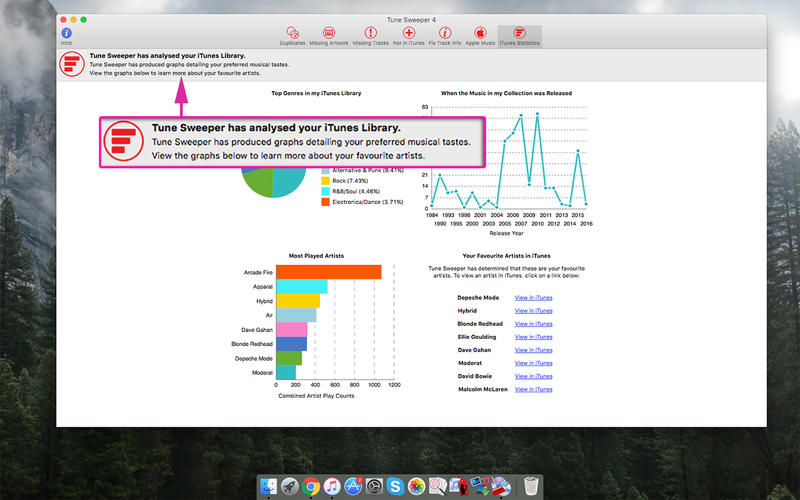Select the light blue Air bar
This screenshot has width=800, height=500.
tap(296, 315)
